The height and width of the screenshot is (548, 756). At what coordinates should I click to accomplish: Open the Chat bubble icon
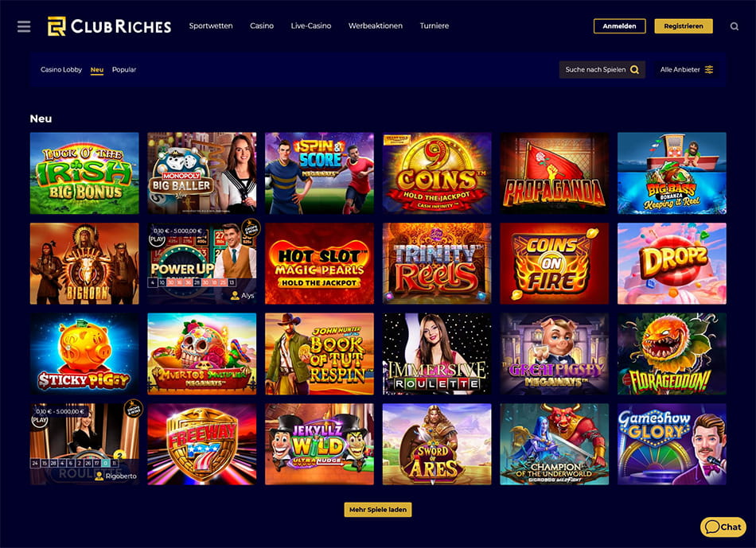(712, 527)
